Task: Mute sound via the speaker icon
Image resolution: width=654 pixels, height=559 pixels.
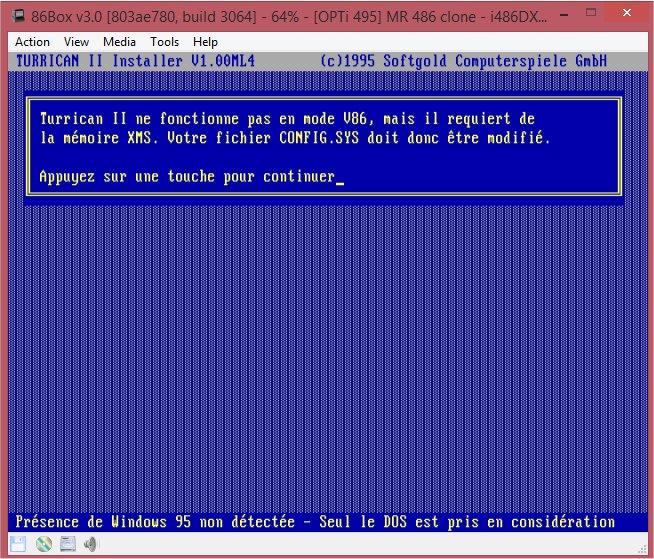Action: (x=91, y=545)
